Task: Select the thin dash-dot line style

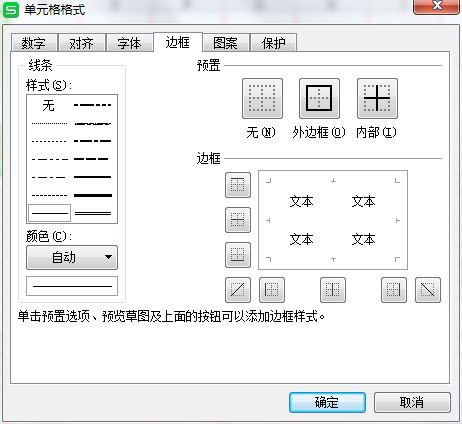Action: pos(49,177)
